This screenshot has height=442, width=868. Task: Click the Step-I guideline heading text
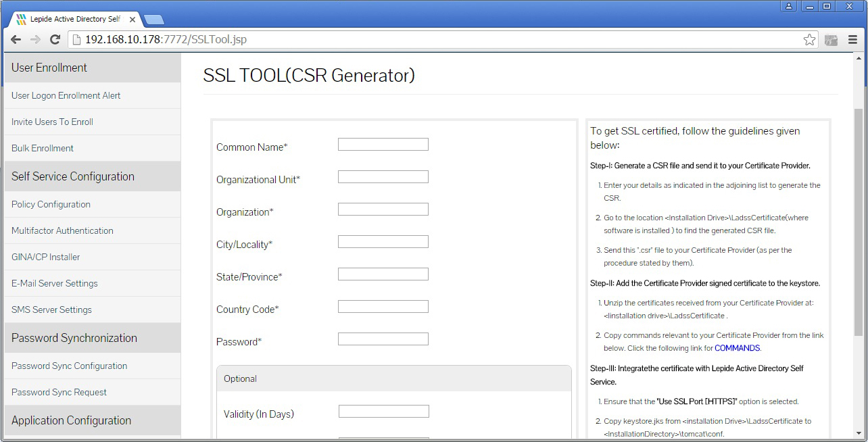[700, 166]
